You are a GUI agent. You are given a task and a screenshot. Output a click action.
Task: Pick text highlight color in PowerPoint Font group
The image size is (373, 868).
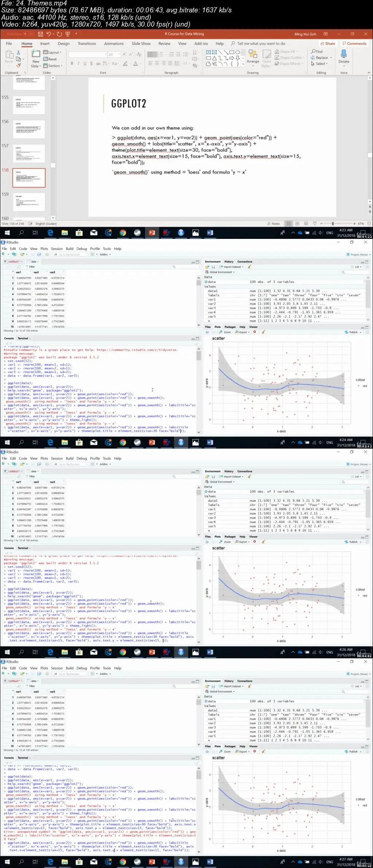126,63
